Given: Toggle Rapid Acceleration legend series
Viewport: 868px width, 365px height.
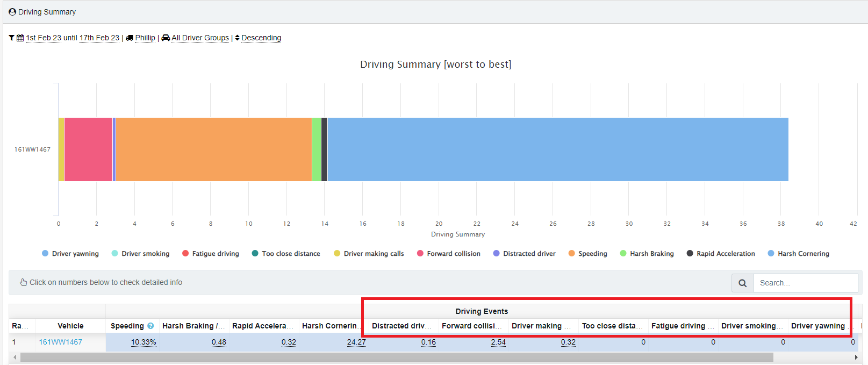Looking at the screenshot, I should (x=721, y=254).
